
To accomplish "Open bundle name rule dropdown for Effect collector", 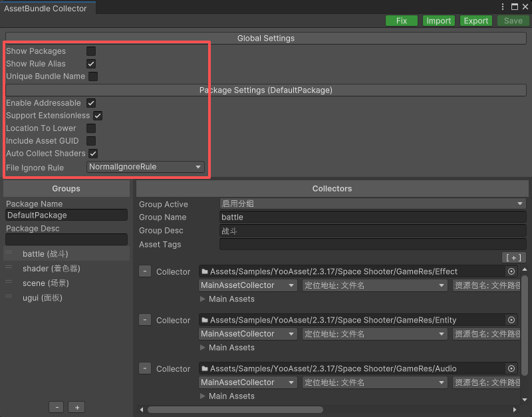I will tap(487, 285).
